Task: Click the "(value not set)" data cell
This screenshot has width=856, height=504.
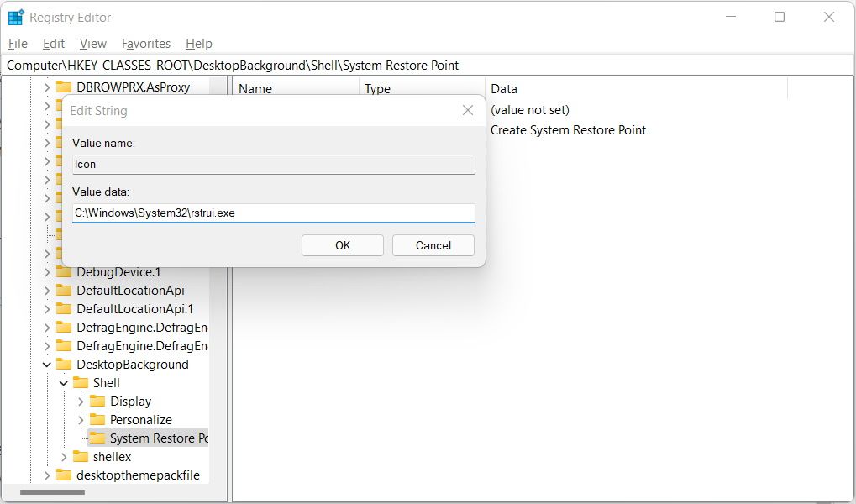Action: tap(529, 110)
